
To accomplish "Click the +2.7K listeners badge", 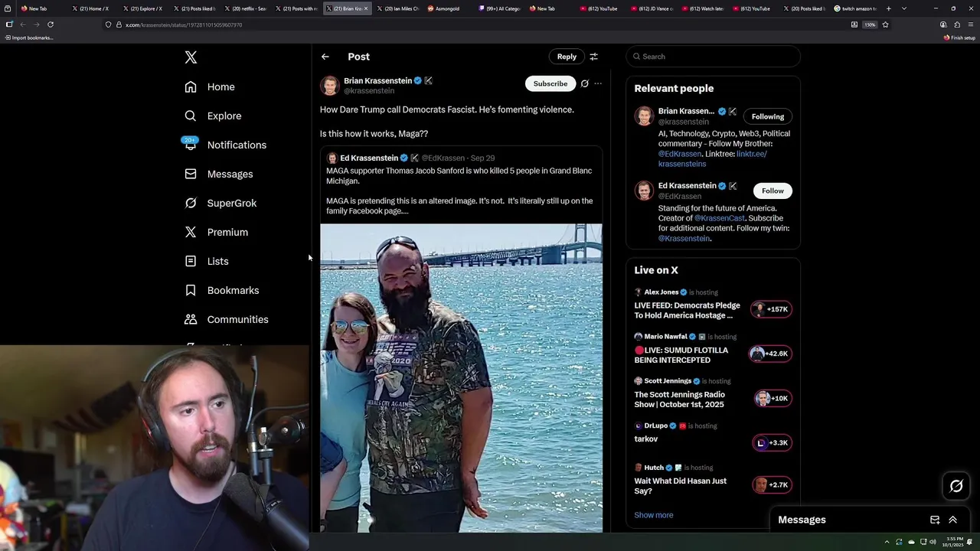I will (772, 484).
